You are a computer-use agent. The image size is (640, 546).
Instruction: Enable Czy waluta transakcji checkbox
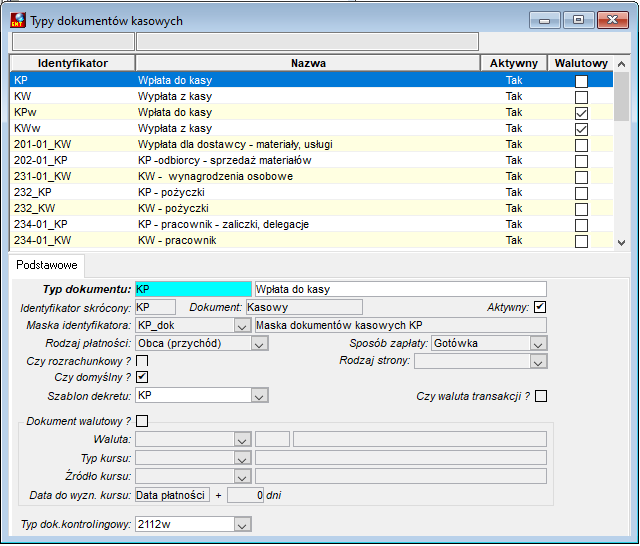pyautogui.click(x=541, y=396)
